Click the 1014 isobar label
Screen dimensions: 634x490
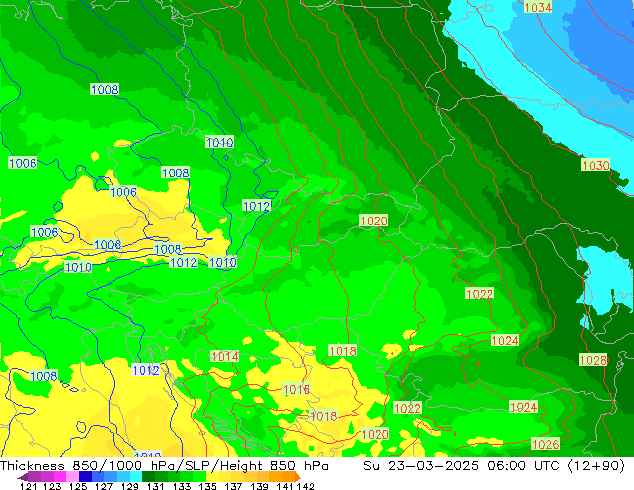225,356
